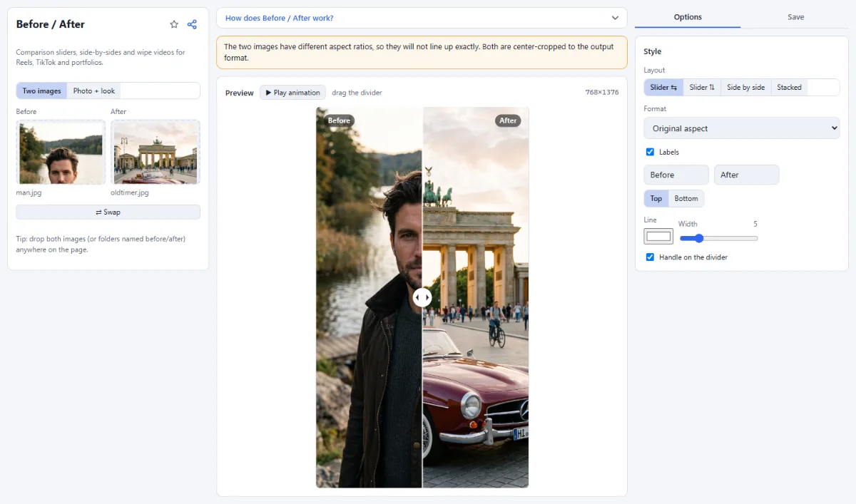Open the Options tab

[x=688, y=17]
